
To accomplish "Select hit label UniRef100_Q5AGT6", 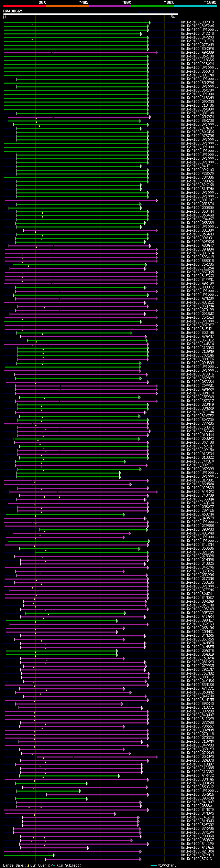I will (197, 651).
